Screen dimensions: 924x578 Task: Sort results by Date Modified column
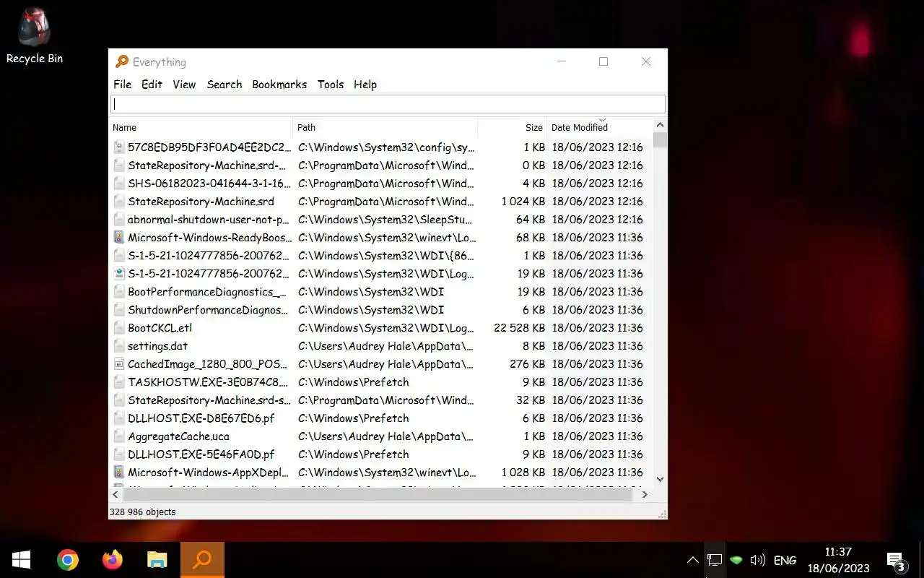[x=599, y=127]
